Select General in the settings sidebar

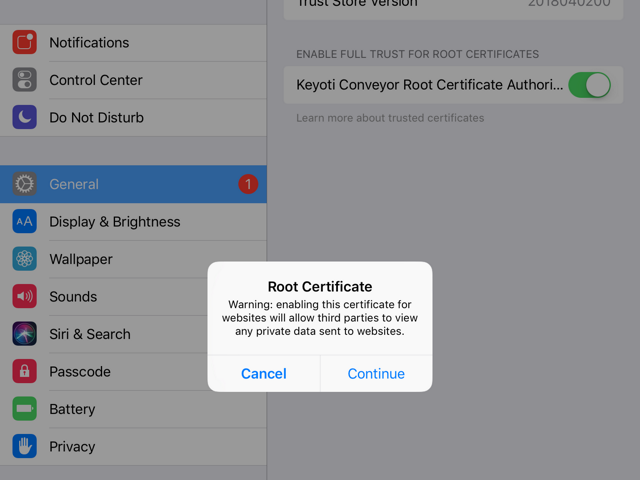tap(133, 184)
